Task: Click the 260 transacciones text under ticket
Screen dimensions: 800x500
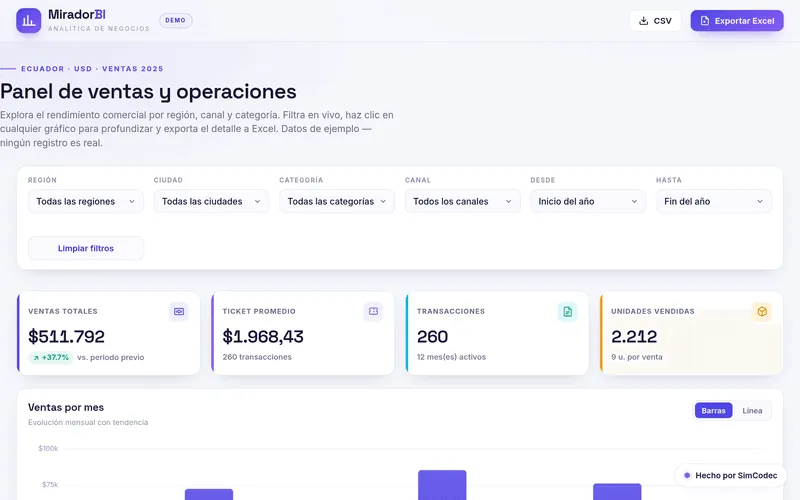Action: pyautogui.click(x=257, y=357)
